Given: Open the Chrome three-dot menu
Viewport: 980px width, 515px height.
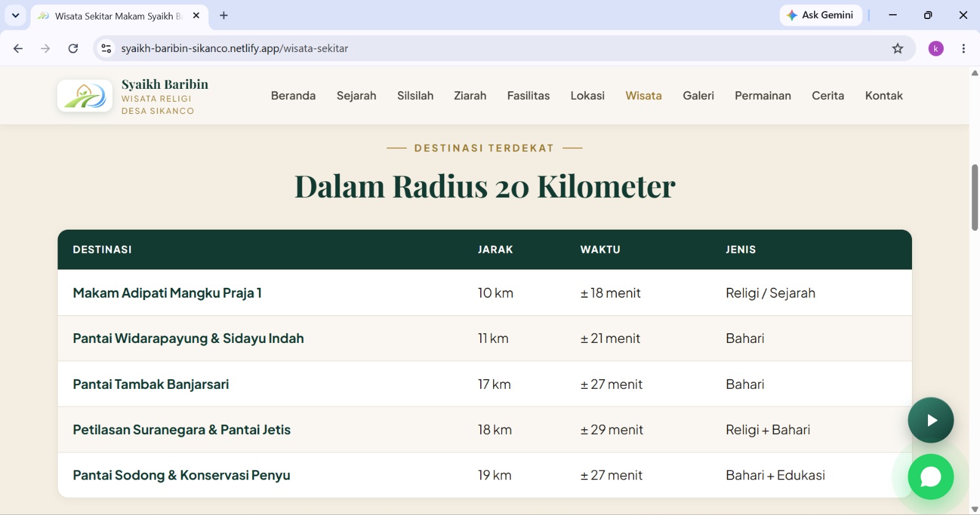Looking at the screenshot, I should pos(963,48).
